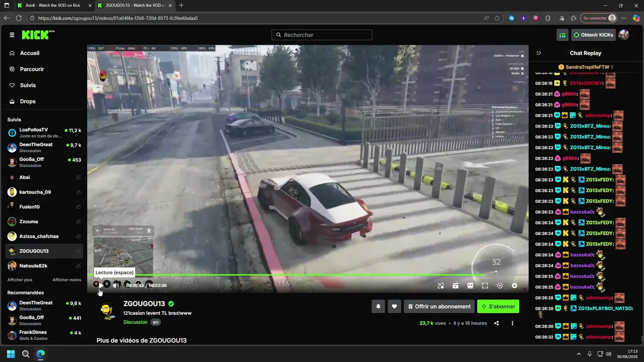
Task: Open Azizos_chafchaa channel in sidebar
Action: coord(44,236)
